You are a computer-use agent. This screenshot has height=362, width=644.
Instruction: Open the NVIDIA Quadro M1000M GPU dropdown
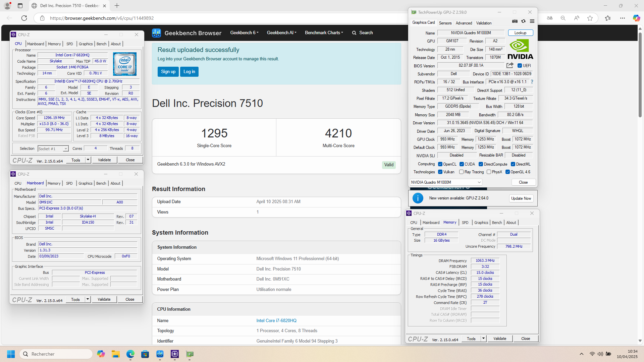coord(446,182)
